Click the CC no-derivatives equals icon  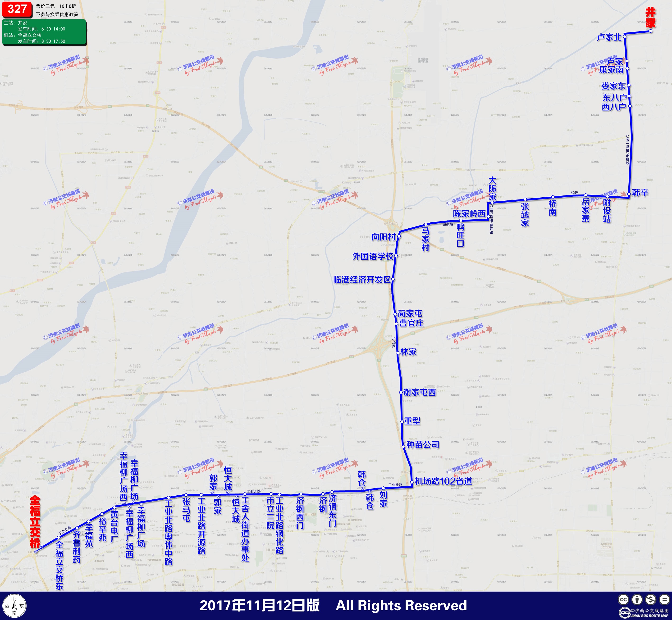coord(664,600)
